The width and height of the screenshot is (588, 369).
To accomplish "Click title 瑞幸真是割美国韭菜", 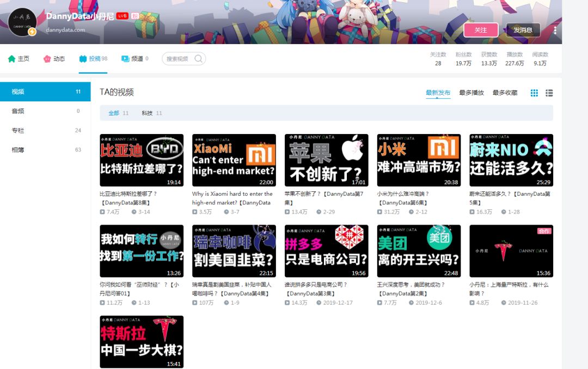I will pos(232,289).
